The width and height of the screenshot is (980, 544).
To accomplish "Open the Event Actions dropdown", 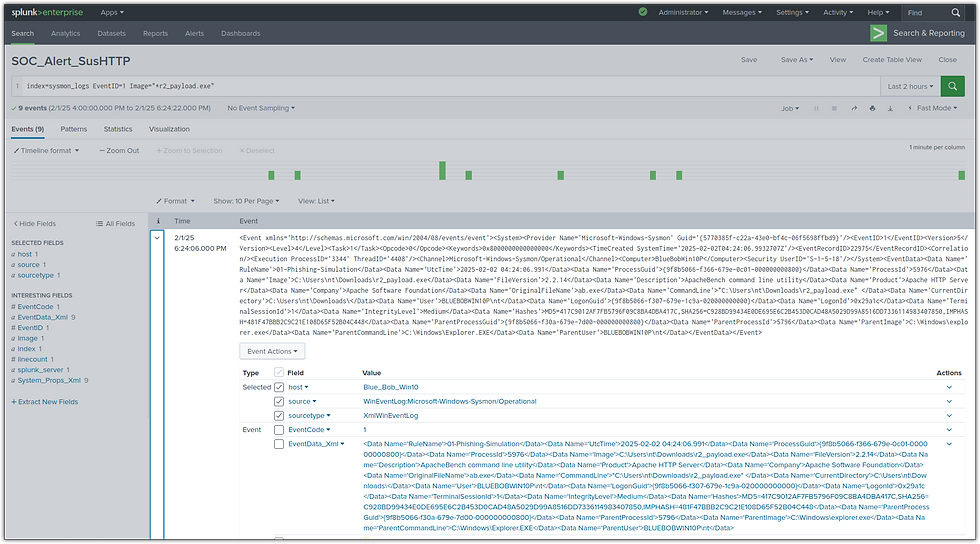I will pos(272,351).
